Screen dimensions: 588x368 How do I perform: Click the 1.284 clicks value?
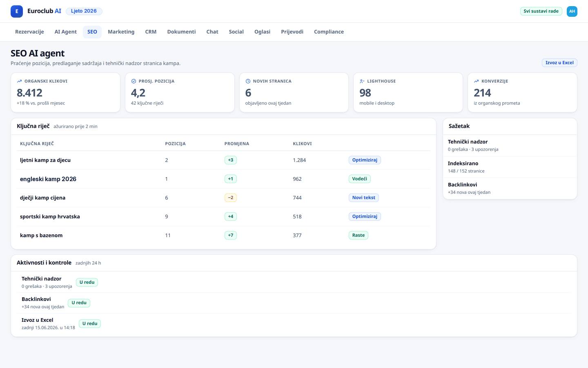click(299, 160)
